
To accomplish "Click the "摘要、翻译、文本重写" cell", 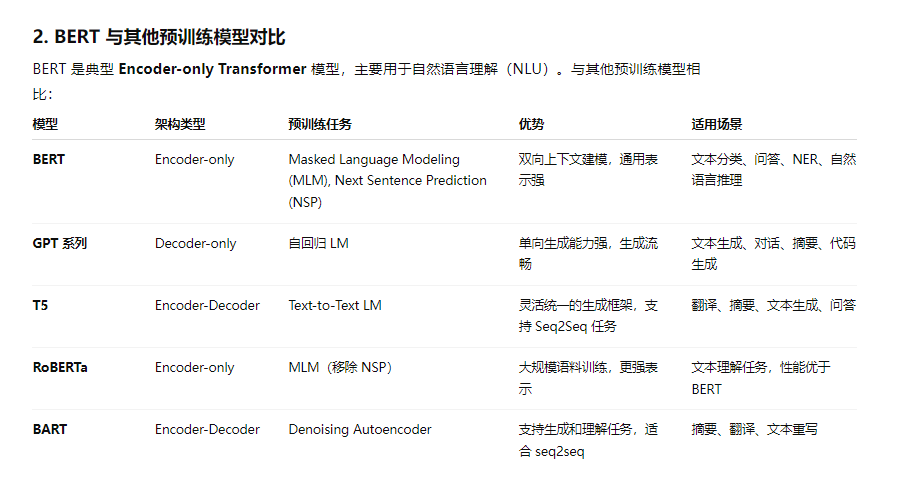I will click(754, 429).
